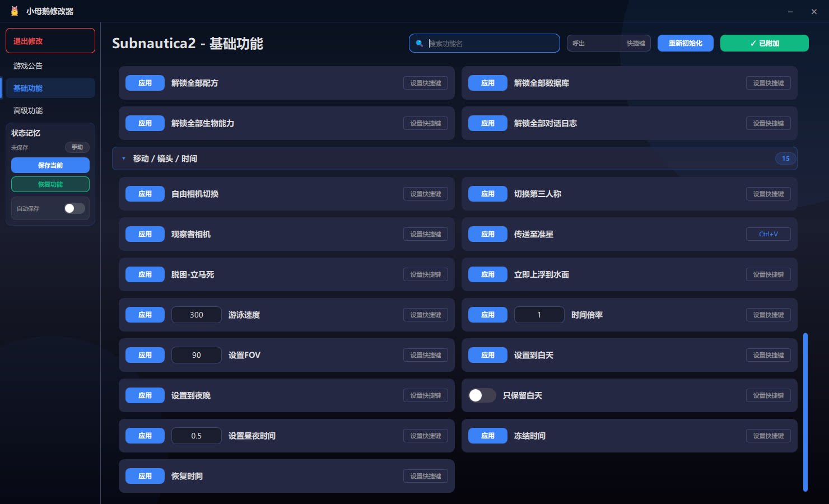Viewport: 829px width, 504px height.
Task: Apply 冻结时间
Action: point(488,436)
